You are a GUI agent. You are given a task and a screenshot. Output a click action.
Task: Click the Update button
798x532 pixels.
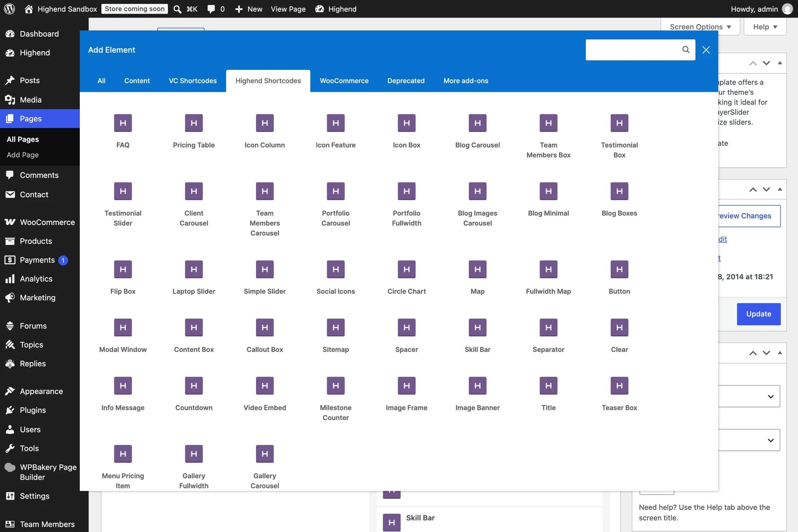pyautogui.click(x=758, y=314)
